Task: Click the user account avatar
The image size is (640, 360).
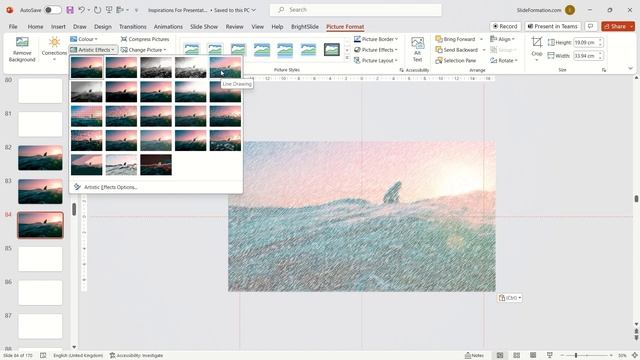Action: tap(570, 10)
